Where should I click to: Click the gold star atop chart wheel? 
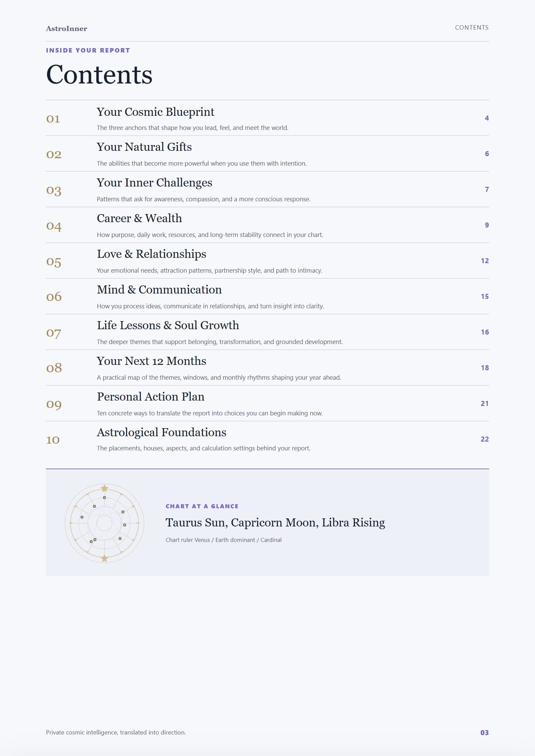[x=104, y=488]
